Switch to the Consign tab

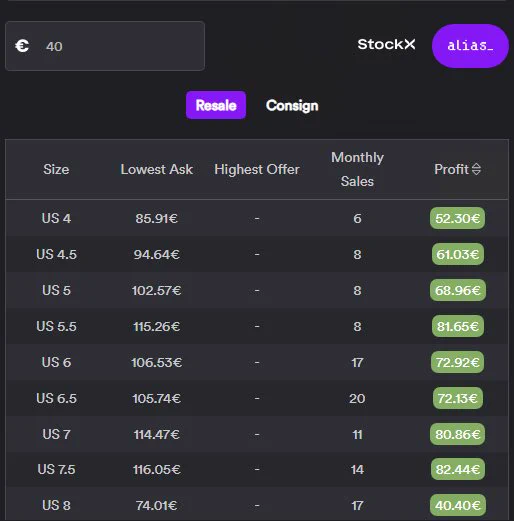pos(292,105)
